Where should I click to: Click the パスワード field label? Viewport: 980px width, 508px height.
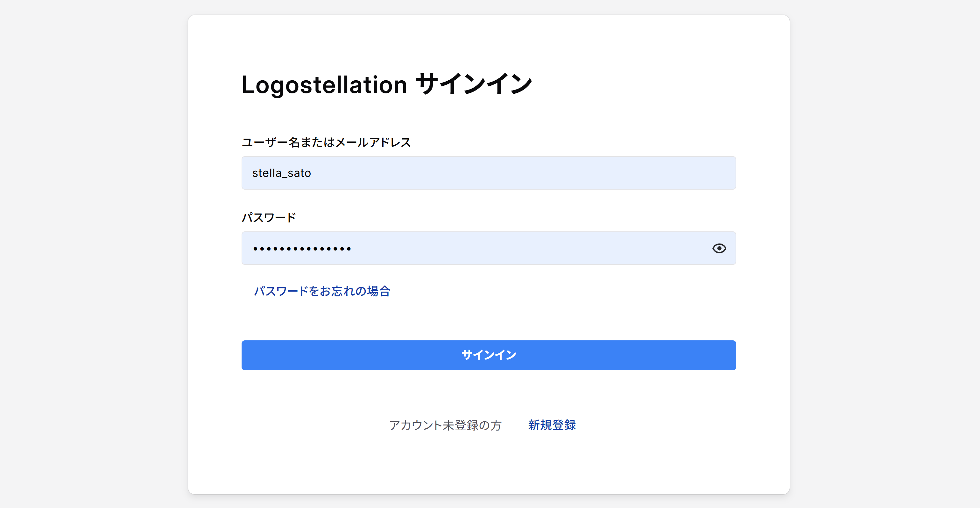click(269, 217)
